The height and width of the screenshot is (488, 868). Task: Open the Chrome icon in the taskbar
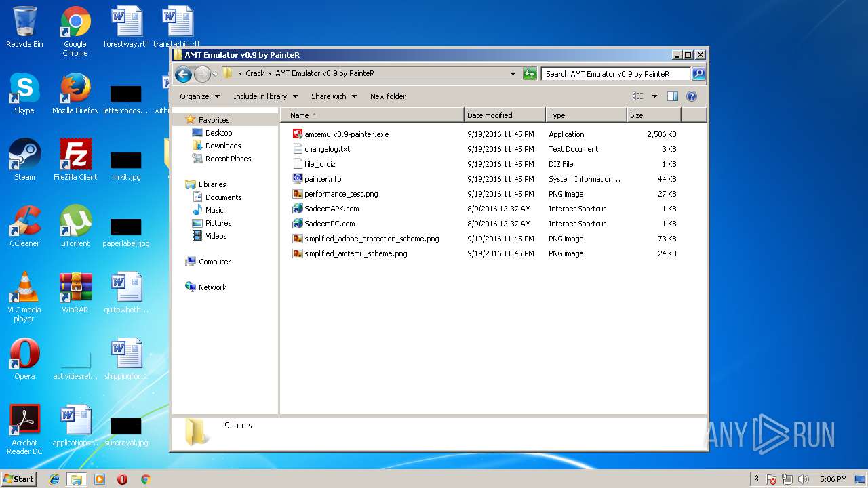145,479
